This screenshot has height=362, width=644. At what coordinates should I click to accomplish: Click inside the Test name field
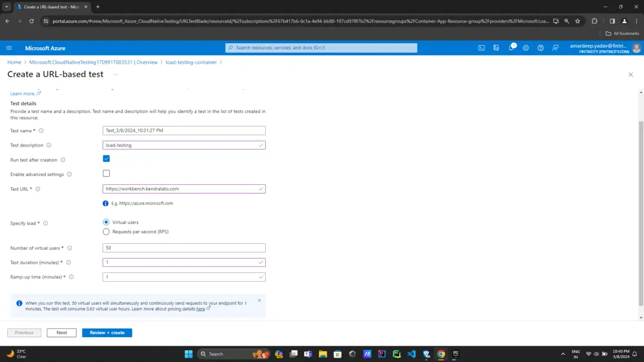(184, 131)
